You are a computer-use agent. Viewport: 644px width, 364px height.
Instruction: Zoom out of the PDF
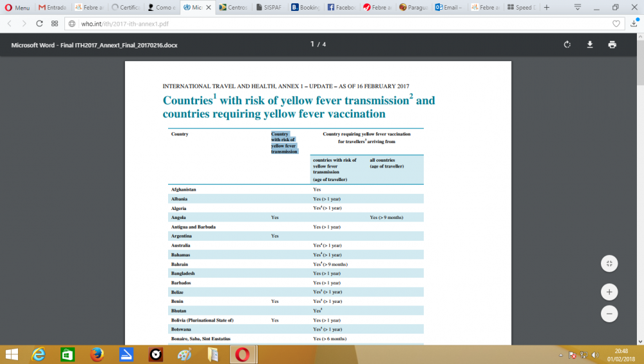tap(609, 314)
